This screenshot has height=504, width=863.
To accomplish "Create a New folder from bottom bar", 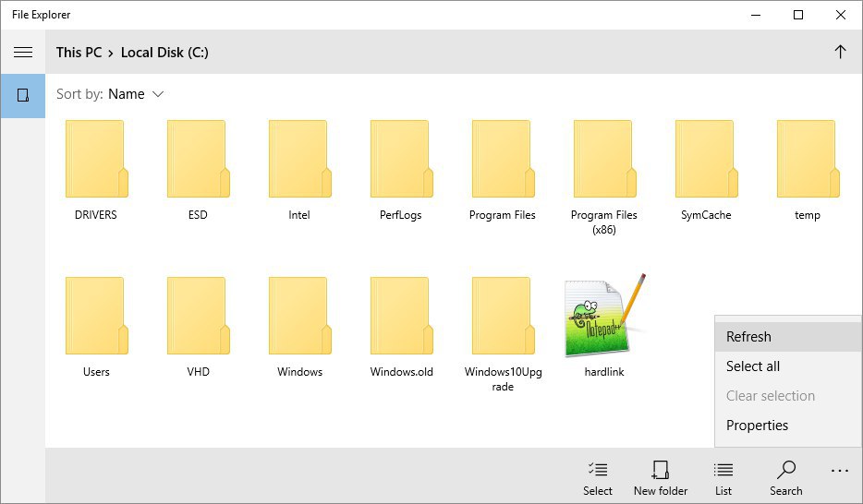I will (661, 478).
